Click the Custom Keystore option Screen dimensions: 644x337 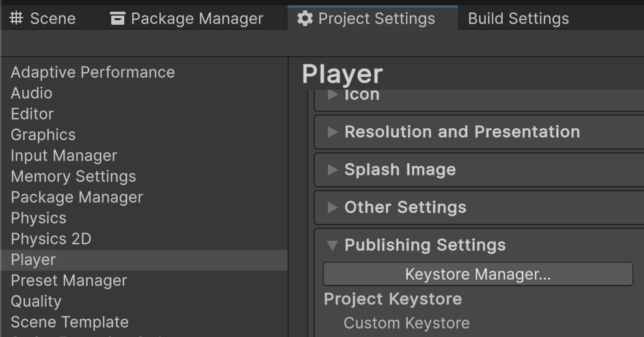point(406,323)
